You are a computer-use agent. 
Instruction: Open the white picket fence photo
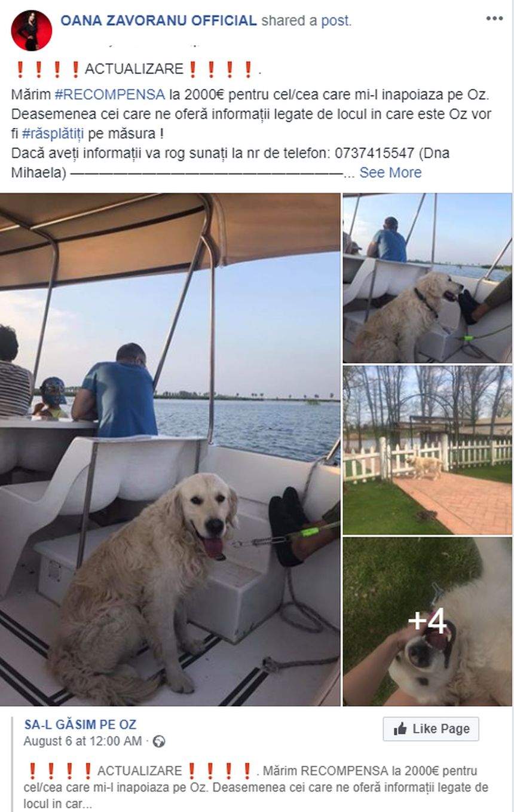[x=427, y=450]
